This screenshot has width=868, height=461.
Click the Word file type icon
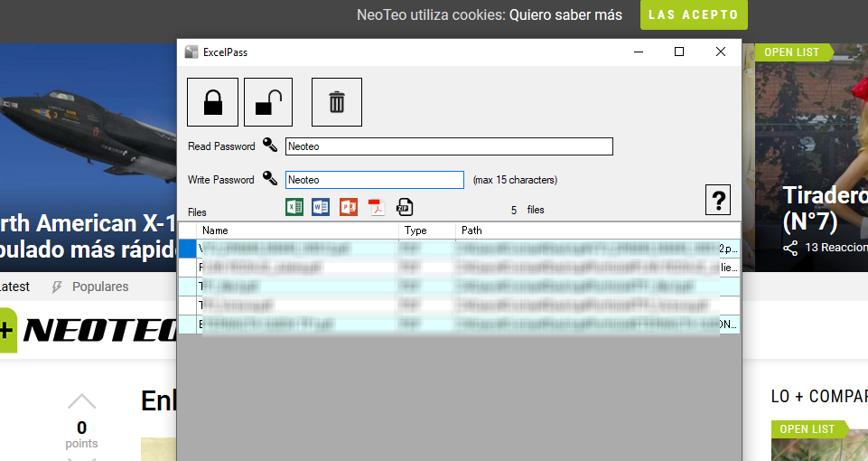click(x=321, y=207)
